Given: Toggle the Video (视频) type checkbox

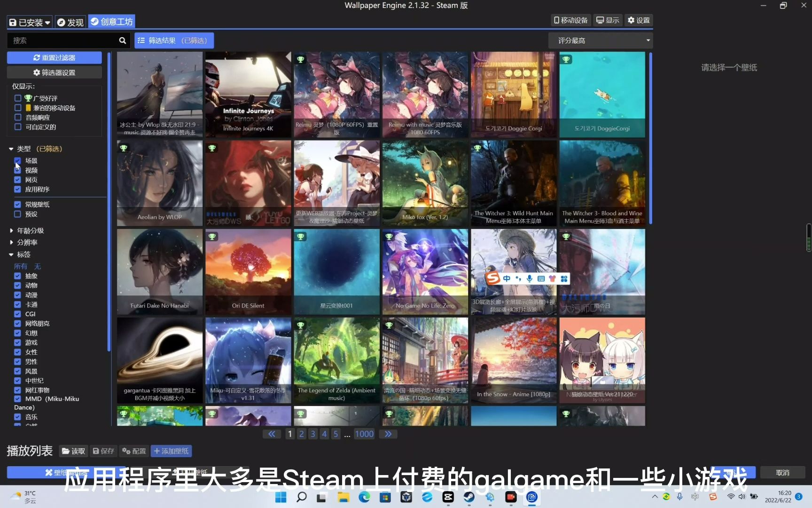Looking at the screenshot, I should click(x=17, y=170).
